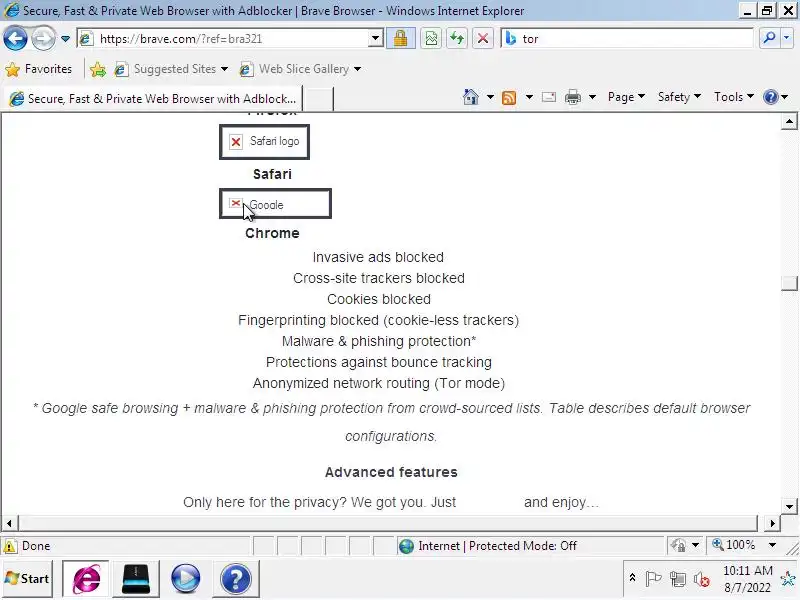Show hidden system tray icons

(x=633, y=578)
